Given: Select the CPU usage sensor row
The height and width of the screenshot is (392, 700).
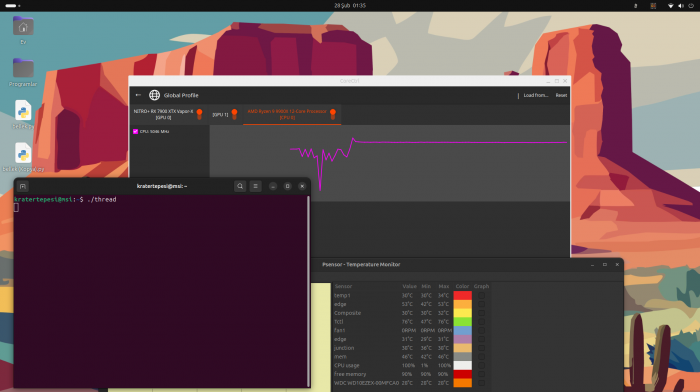Looking at the screenshot, I should (412, 365).
